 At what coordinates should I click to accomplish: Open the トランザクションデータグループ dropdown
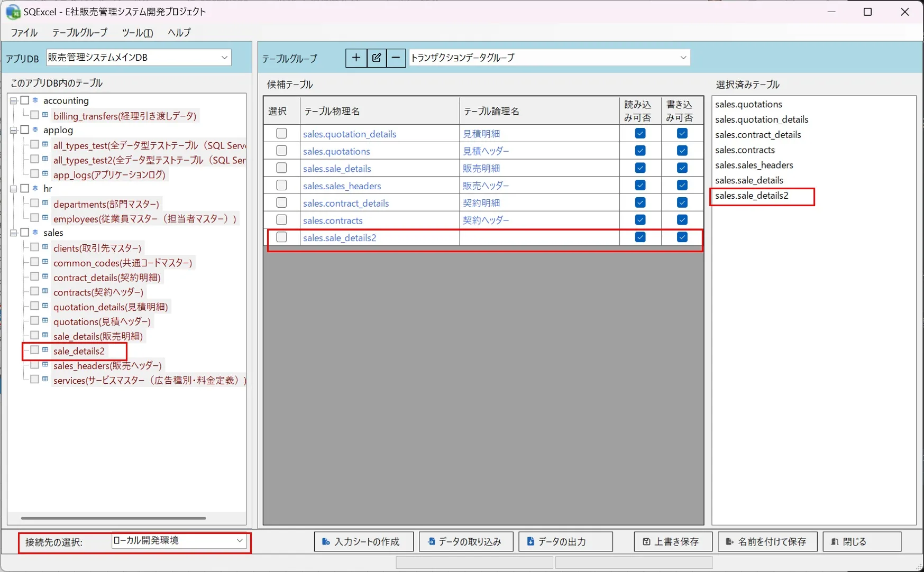[x=550, y=57]
